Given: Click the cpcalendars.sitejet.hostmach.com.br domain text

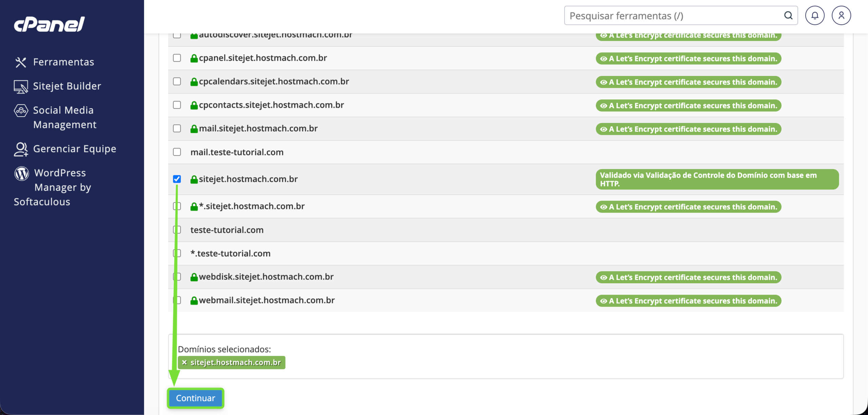Looking at the screenshot, I should click(x=274, y=81).
